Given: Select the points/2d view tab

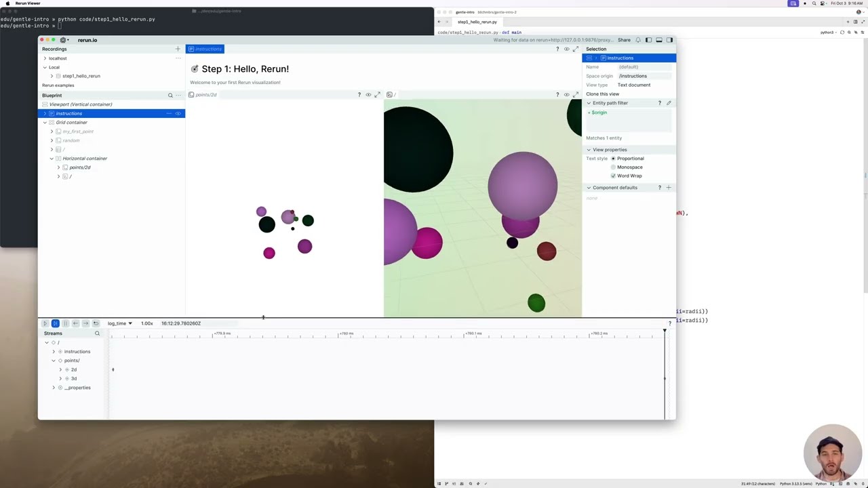Looking at the screenshot, I should coord(203,95).
